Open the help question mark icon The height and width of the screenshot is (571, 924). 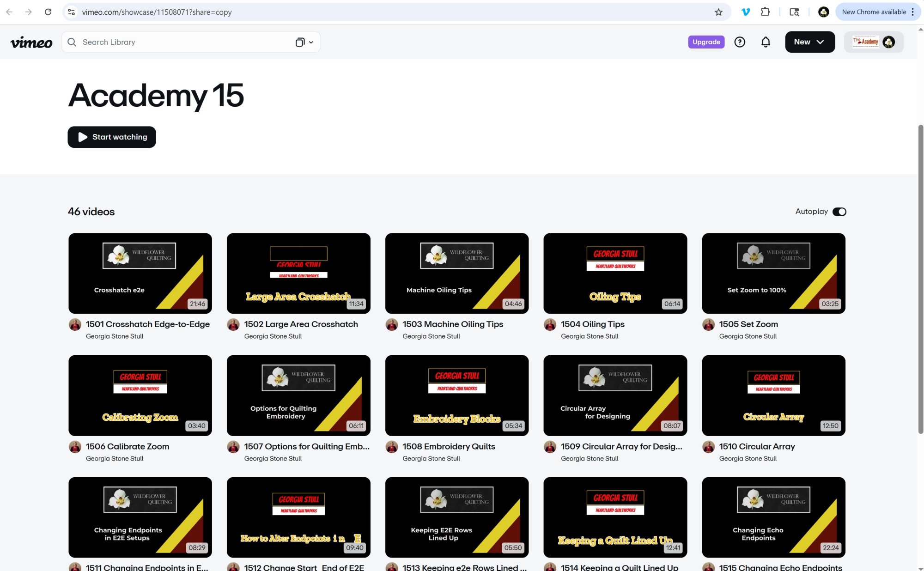click(740, 42)
